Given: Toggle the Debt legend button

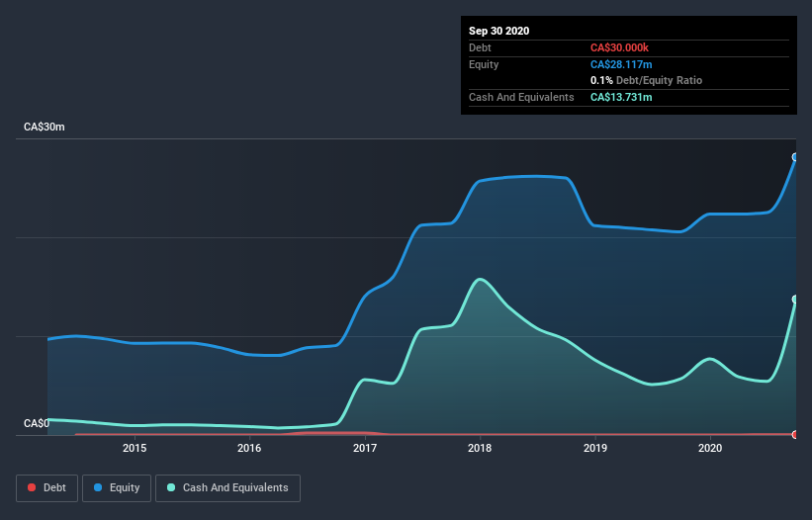Looking at the screenshot, I should 46,488.
